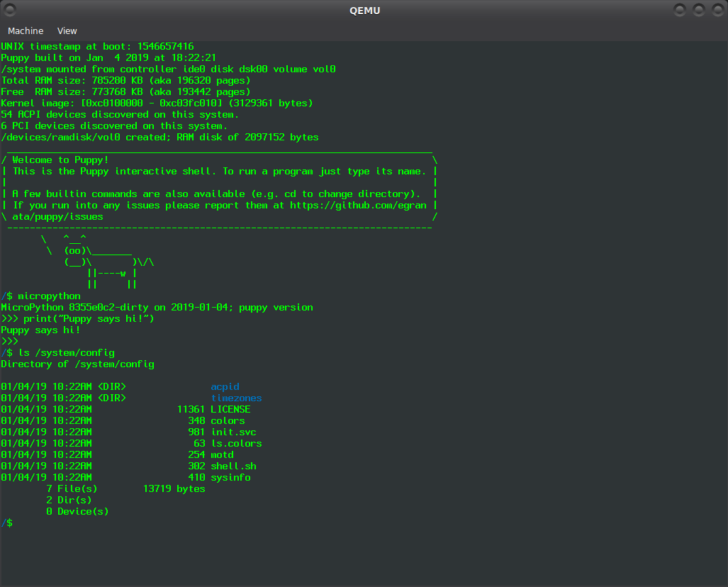This screenshot has width=728, height=587.
Task: Minimize the QEMU window
Action: (x=680, y=10)
